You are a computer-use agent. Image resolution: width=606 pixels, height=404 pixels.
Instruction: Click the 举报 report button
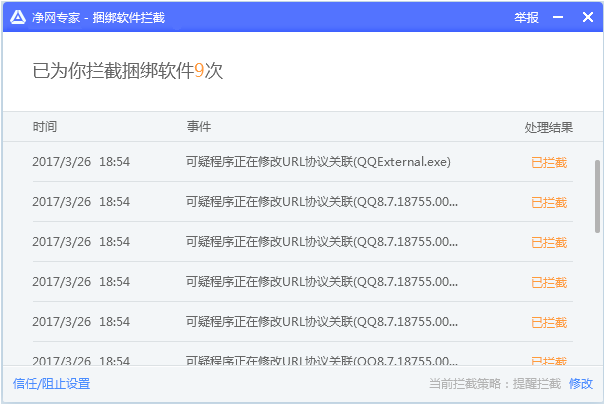(x=526, y=17)
